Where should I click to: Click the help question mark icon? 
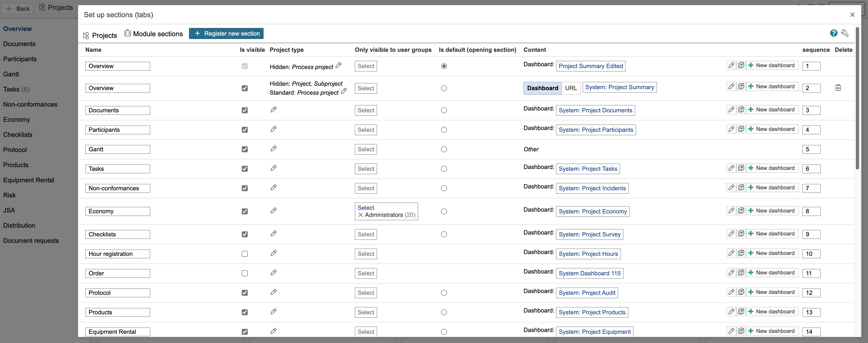[833, 33]
